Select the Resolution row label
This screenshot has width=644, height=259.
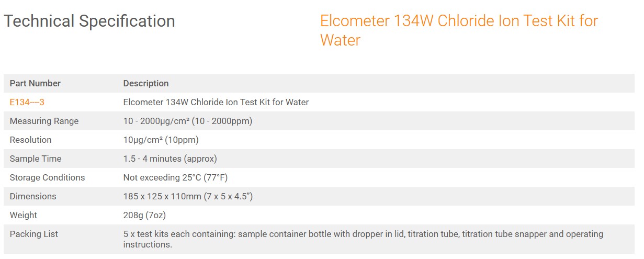pos(30,140)
